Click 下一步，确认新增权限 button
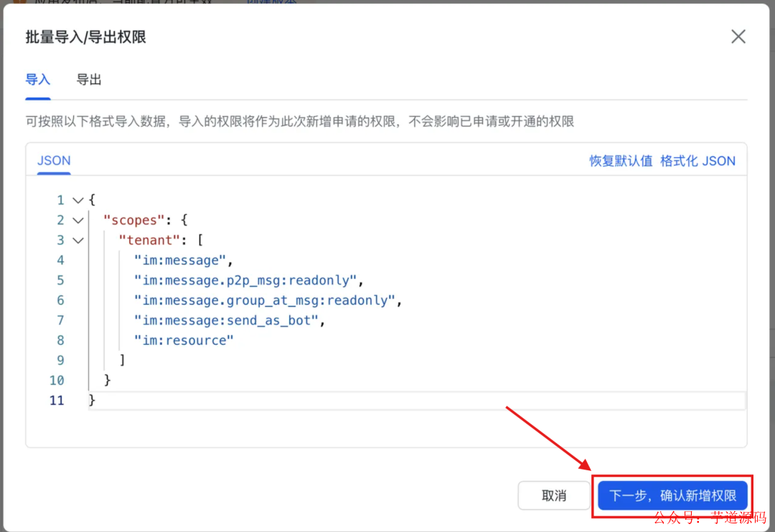The width and height of the screenshot is (775, 532). point(672,495)
